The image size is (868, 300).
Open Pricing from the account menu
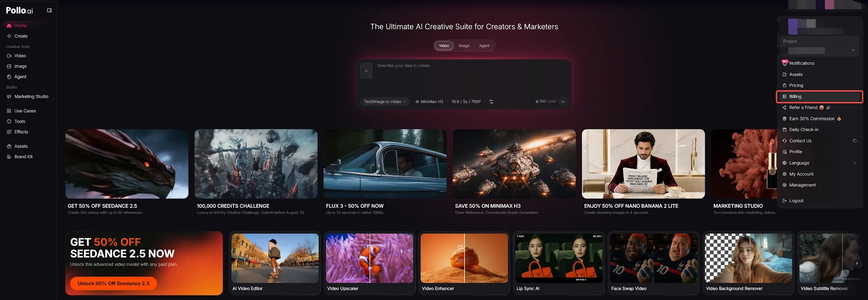pos(819,85)
